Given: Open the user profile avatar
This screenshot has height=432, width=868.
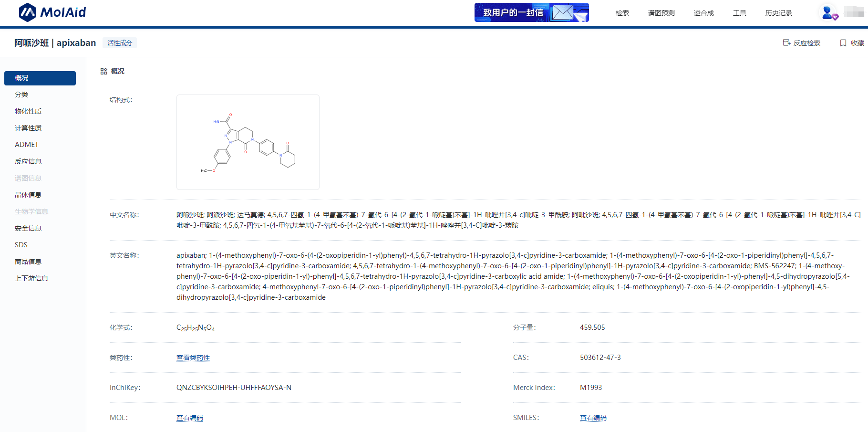Looking at the screenshot, I should point(828,12).
